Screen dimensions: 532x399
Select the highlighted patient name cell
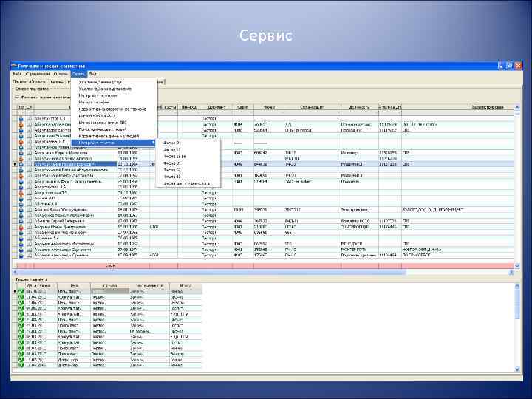click(75, 164)
